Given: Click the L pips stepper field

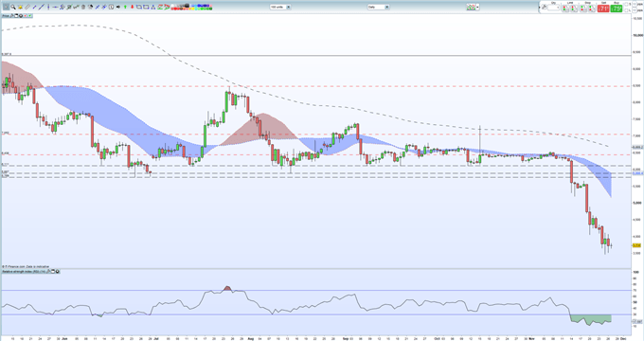Looking at the screenshot, I should tap(635, 10).
